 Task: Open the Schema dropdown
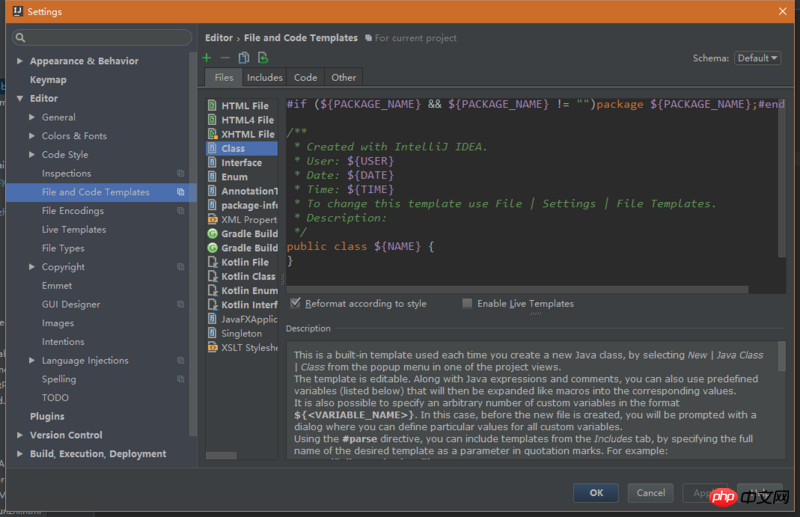757,58
